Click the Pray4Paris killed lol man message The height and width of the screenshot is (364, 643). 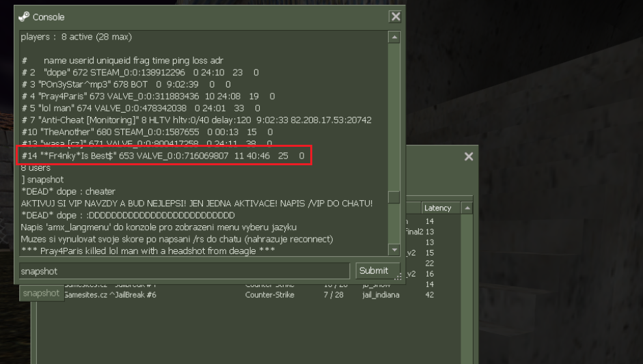148,251
